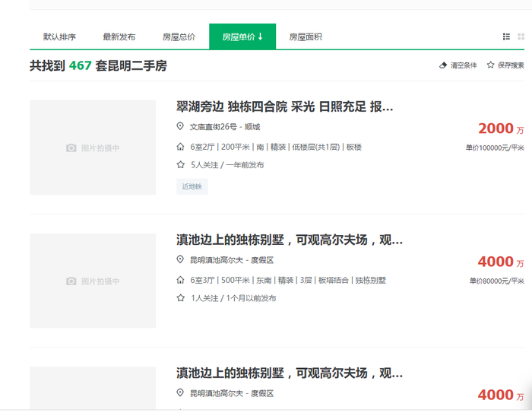The width and height of the screenshot is (532, 413).
Task: Click 文庙直街26号 community link
Action: pyautogui.click(x=214, y=127)
